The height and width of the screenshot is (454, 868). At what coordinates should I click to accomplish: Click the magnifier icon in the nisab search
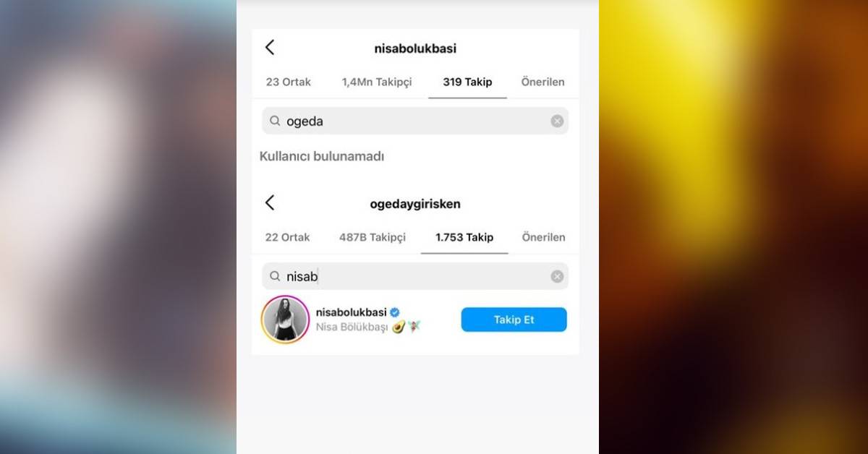[x=275, y=276]
